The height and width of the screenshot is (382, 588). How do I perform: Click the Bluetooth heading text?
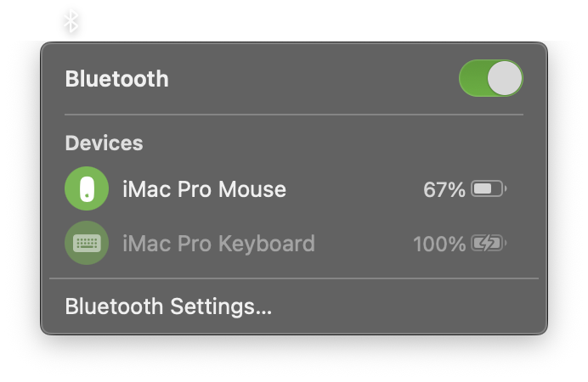(116, 79)
